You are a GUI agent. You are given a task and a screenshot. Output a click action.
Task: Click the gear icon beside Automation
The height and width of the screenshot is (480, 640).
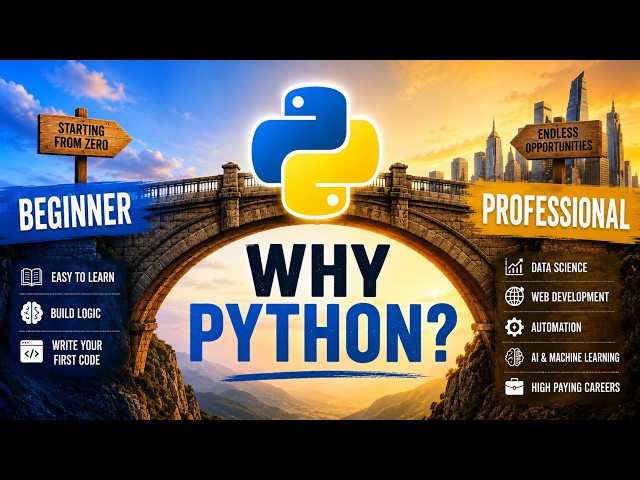[x=514, y=327]
